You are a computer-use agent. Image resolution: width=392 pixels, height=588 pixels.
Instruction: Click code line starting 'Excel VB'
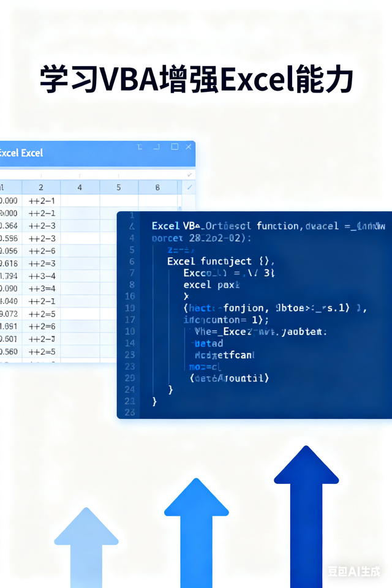coord(268,226)
